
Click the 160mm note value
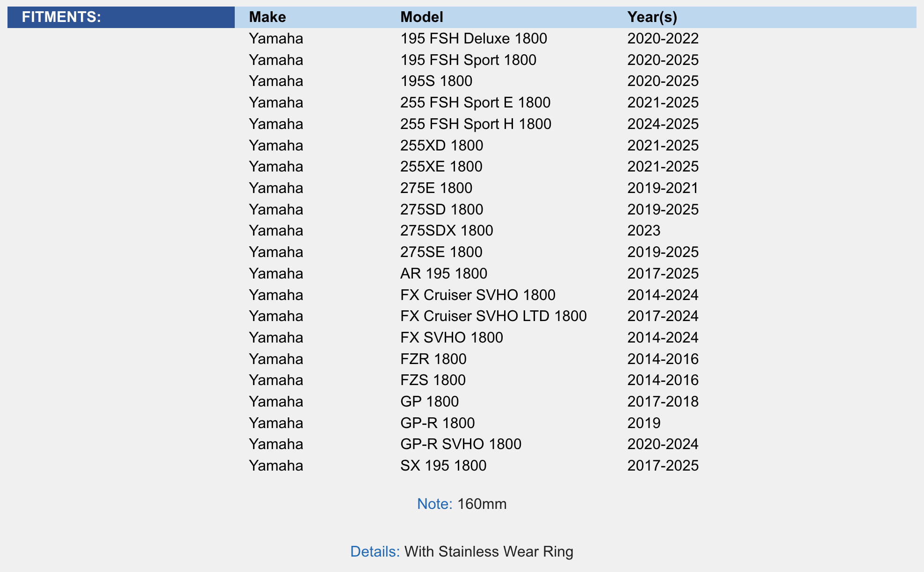tap(482, 504)
